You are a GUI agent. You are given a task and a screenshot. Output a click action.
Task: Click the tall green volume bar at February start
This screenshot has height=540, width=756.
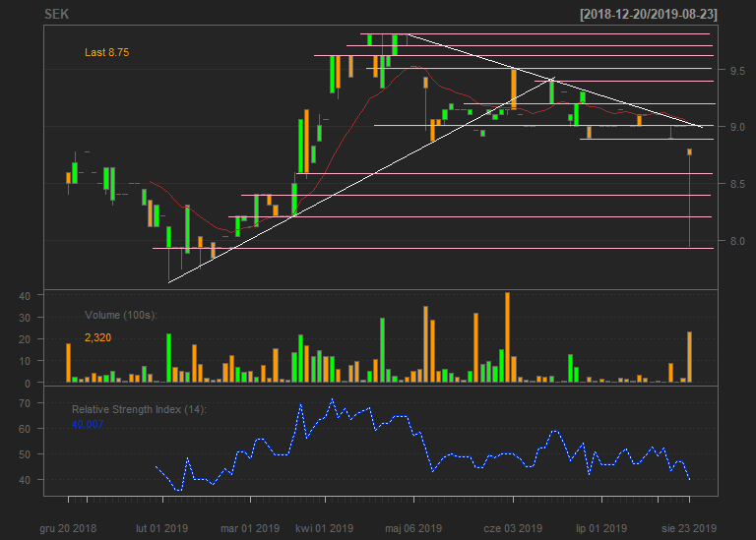point(168,358)
